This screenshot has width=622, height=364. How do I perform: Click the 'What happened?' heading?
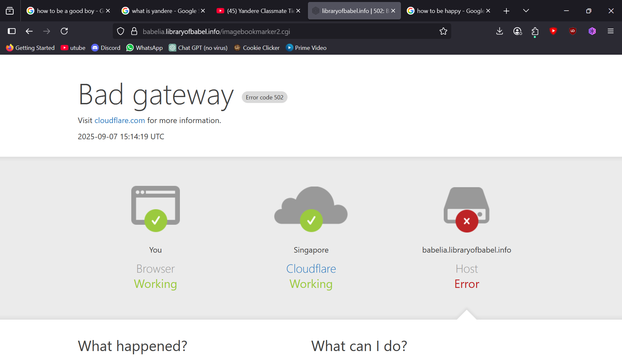point(133,346)
